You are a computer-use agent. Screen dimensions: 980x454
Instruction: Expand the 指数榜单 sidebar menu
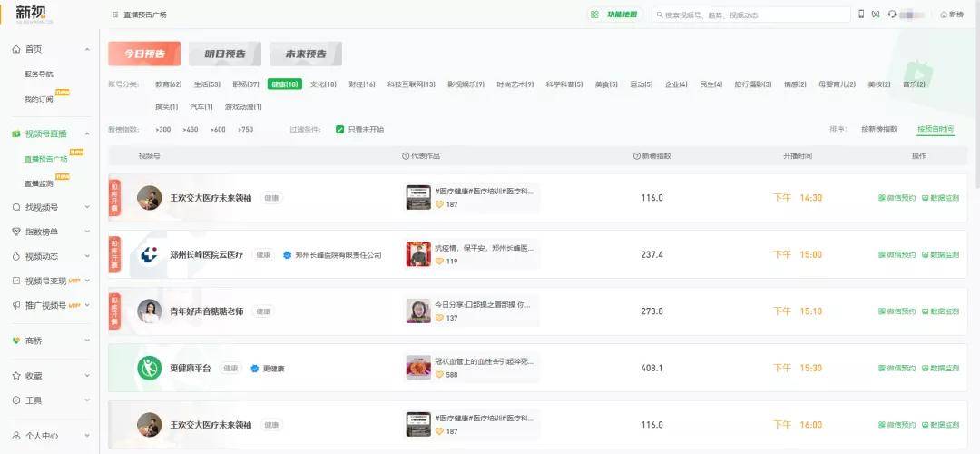[x=87, y=232]
